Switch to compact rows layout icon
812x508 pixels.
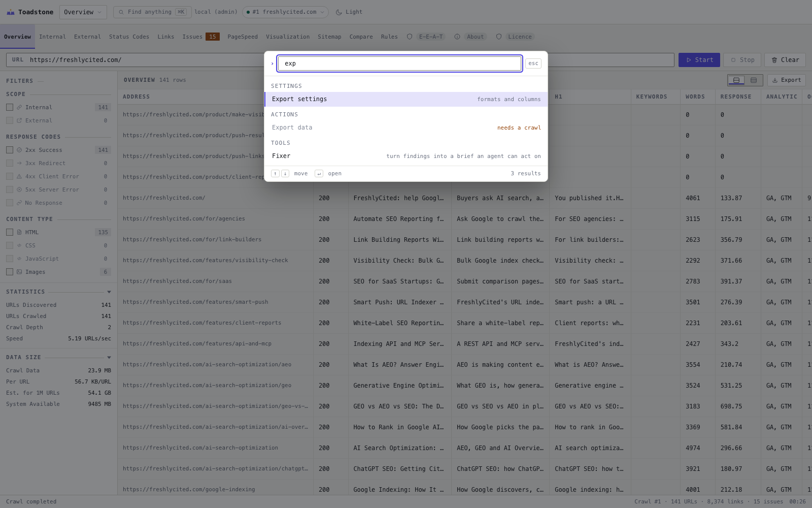pos(754,80)
